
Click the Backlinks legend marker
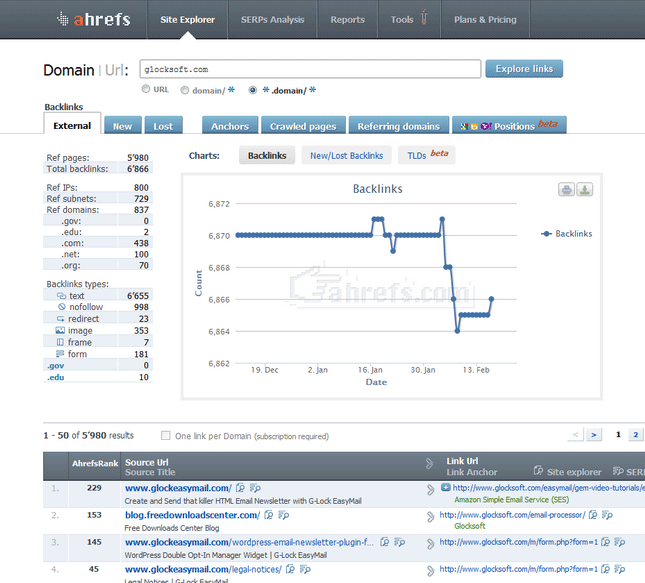(546, 234)
